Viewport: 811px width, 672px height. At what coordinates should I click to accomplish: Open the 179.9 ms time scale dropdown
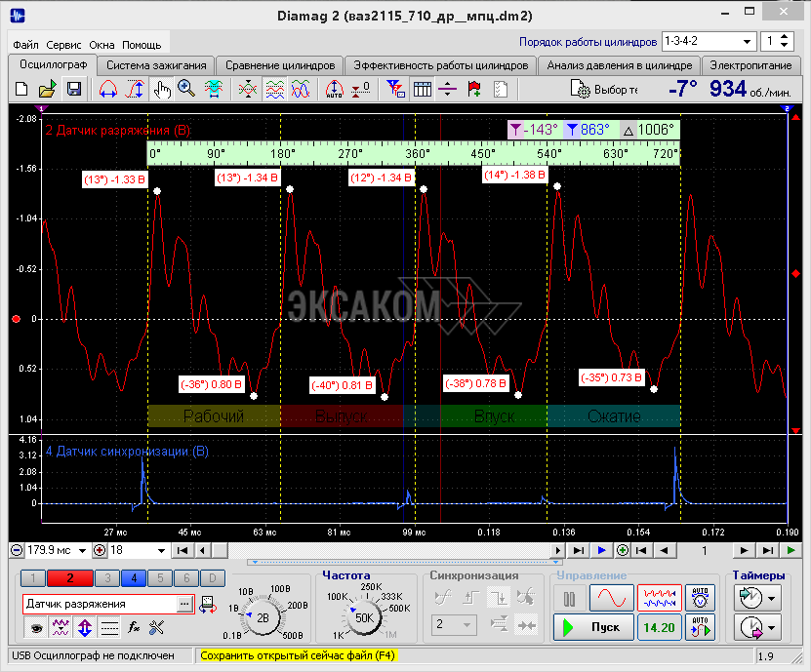coord(82,551)
